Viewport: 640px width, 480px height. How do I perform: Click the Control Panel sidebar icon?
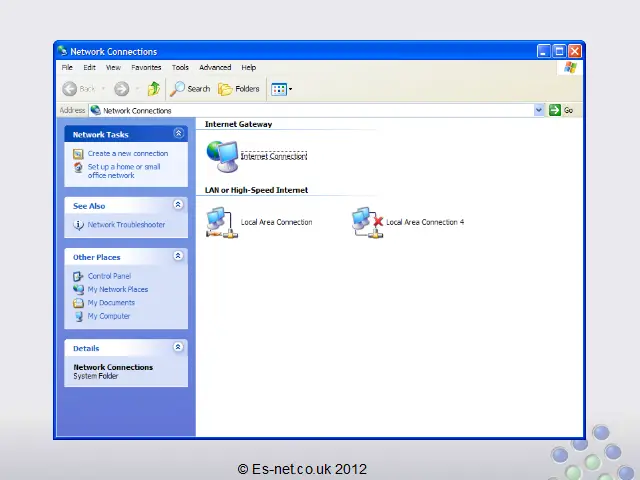pyautogui.click(x=78, y=276)
